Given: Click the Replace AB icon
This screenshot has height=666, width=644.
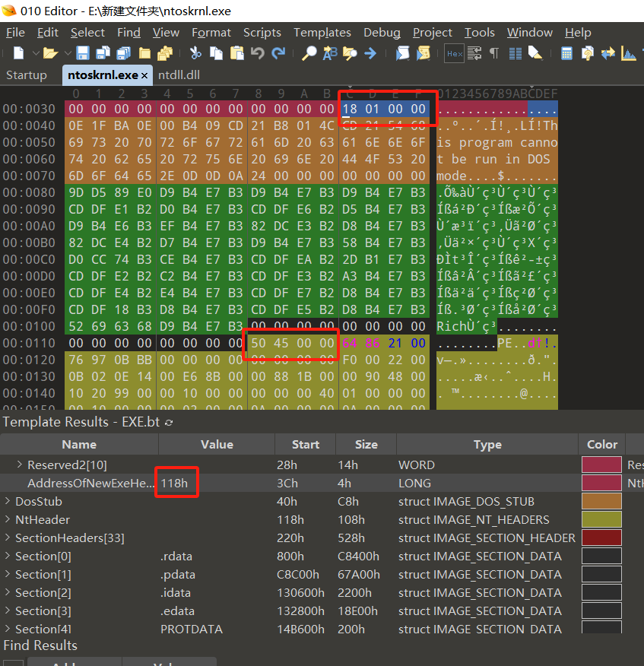Looking at the screenshot, I should [x=330, y=53].
